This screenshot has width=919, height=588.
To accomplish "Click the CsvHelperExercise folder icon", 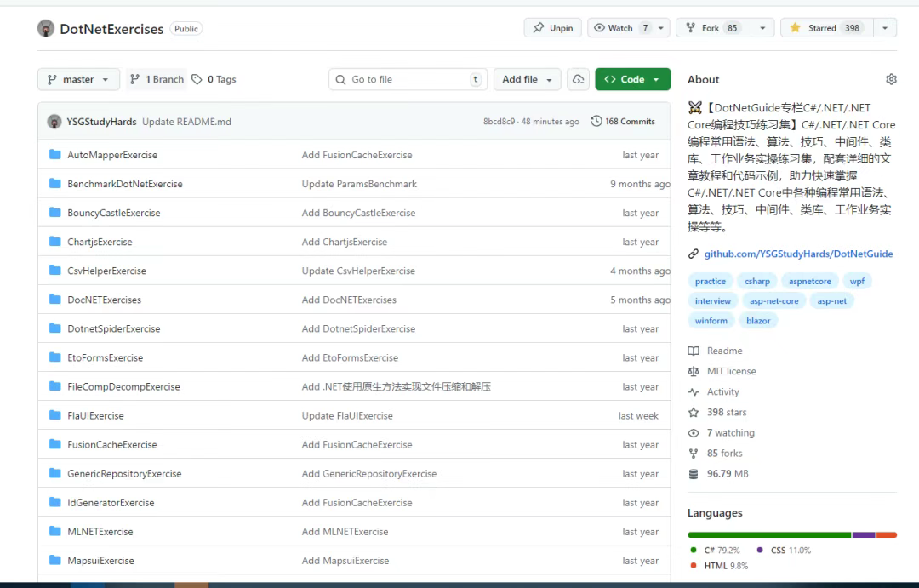I will pyautogui.click(x=55, y=271).
